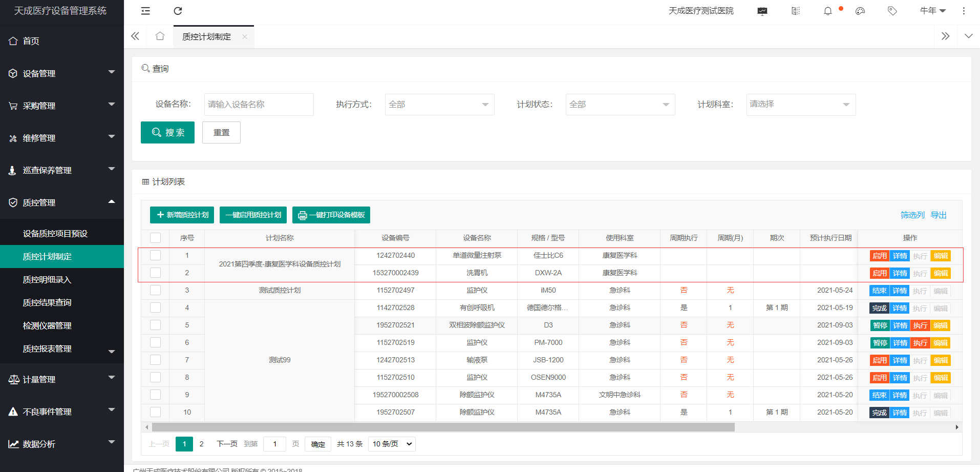Close the 质控计划制定 tab
Image resolution: width=980 pixels, height=472 pixels.
coord(245,37)
